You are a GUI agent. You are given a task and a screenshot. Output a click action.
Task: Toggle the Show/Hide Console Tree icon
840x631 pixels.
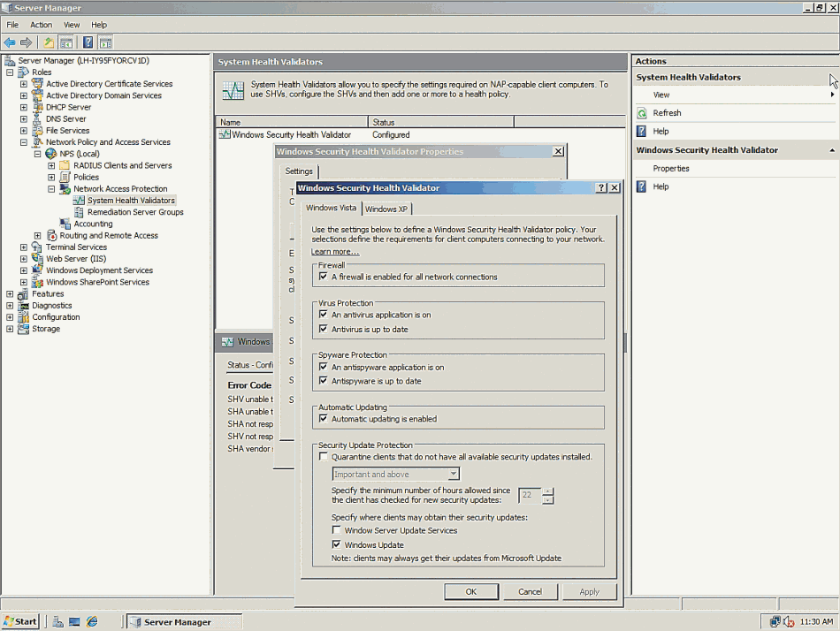click(66, 42)
